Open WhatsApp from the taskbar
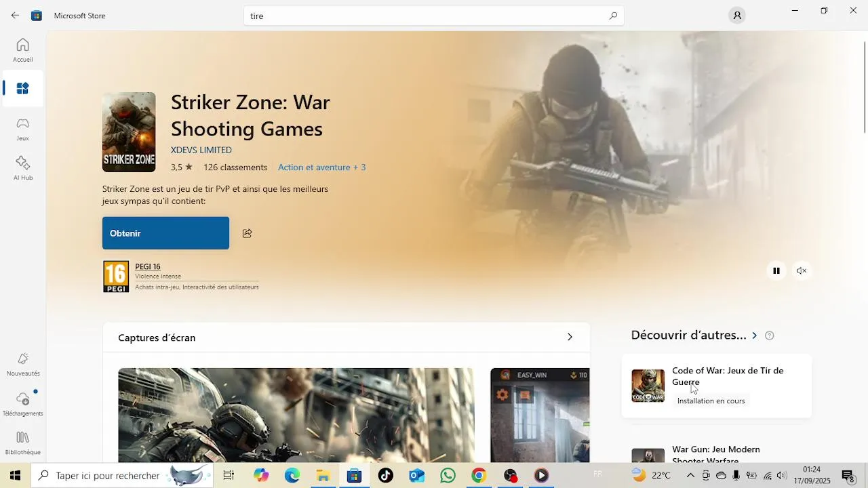 [448, 475]
